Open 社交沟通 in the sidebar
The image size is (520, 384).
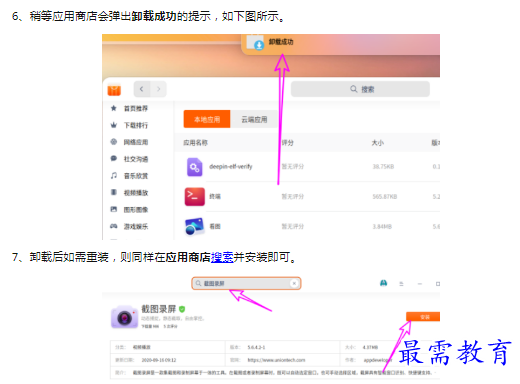coord(136,159)
